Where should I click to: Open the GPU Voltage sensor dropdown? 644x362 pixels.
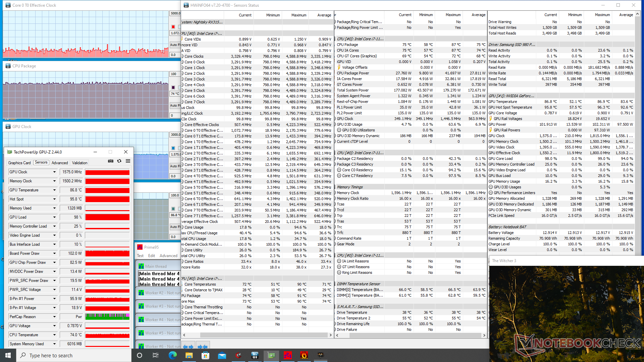[x=54, y=326]
